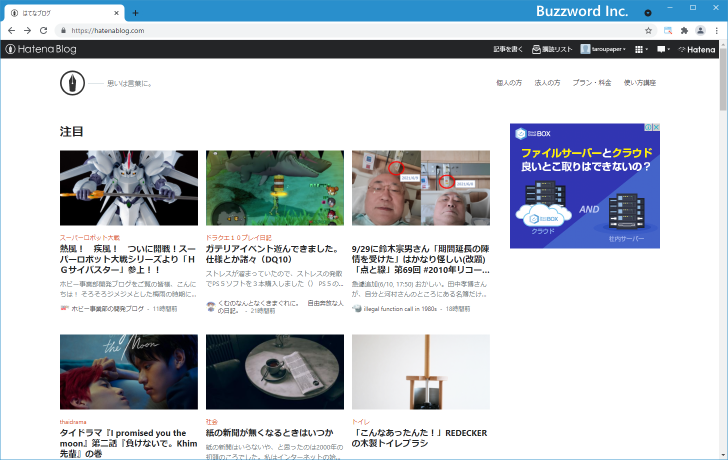Open 9/29に鈴木宗男さん headline

point(421,259)
